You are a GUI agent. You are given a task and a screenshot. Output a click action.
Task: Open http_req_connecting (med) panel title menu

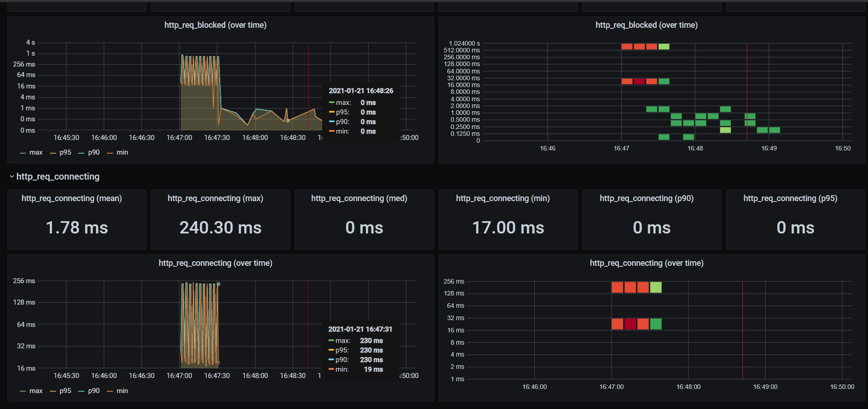pos(359,198)
